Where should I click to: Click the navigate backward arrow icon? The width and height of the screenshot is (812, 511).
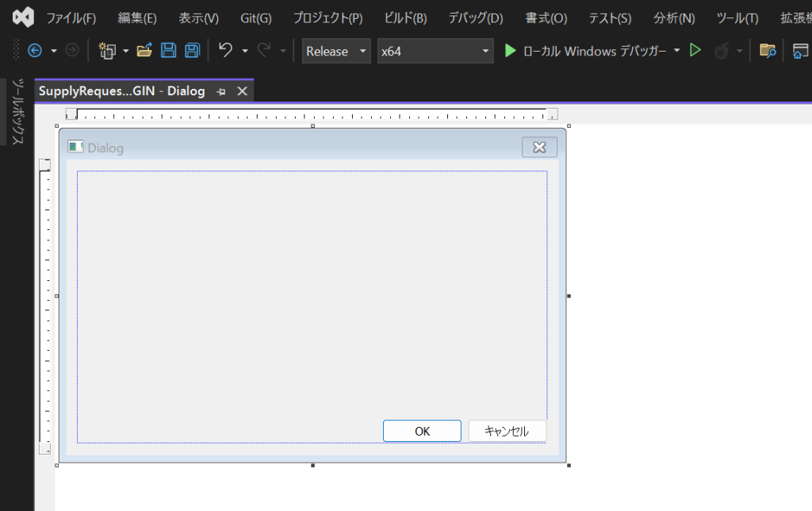[34, 51]
